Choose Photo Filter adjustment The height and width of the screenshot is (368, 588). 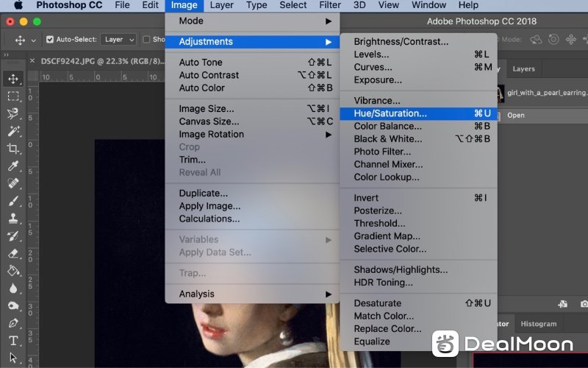click(418, 152)
